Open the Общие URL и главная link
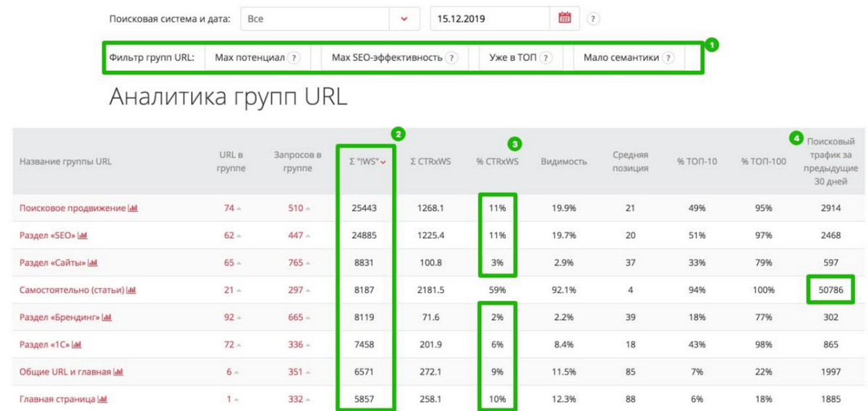The image size is (868, 411). coord(65,372)
